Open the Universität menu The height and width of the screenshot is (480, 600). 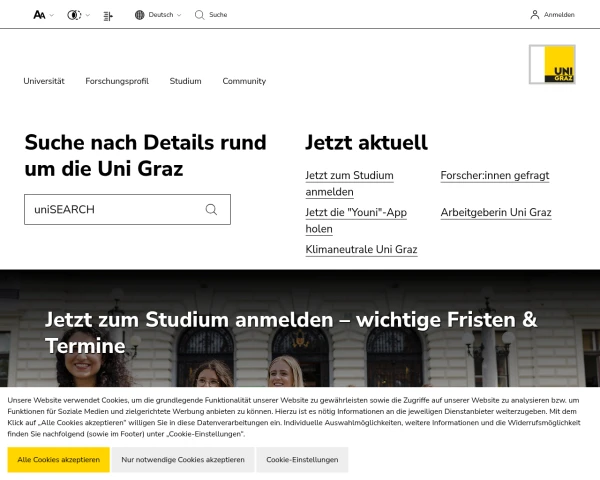[x=44, y=81]
